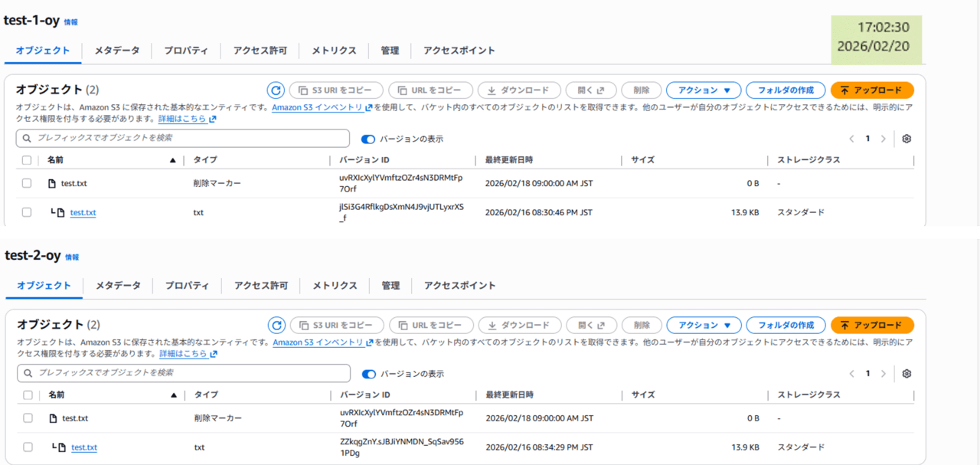Open the アクション dropdown in test-2-oy
The image size is (980, 465).
704,325
